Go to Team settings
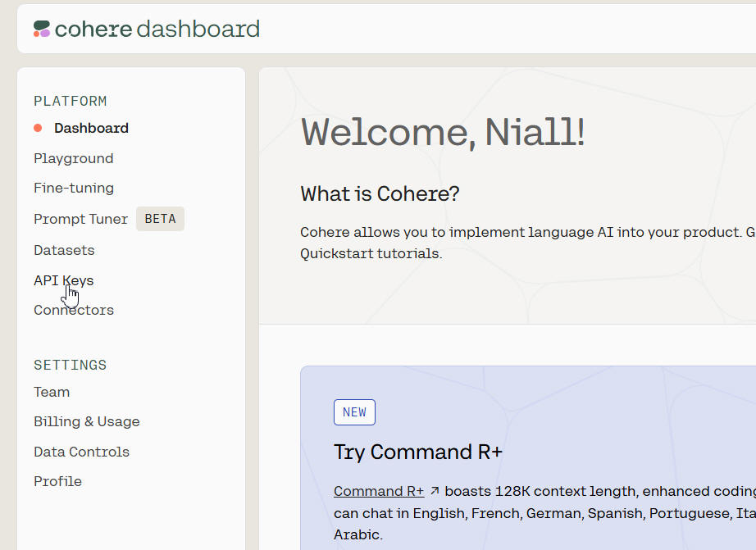 coord(52,392)
